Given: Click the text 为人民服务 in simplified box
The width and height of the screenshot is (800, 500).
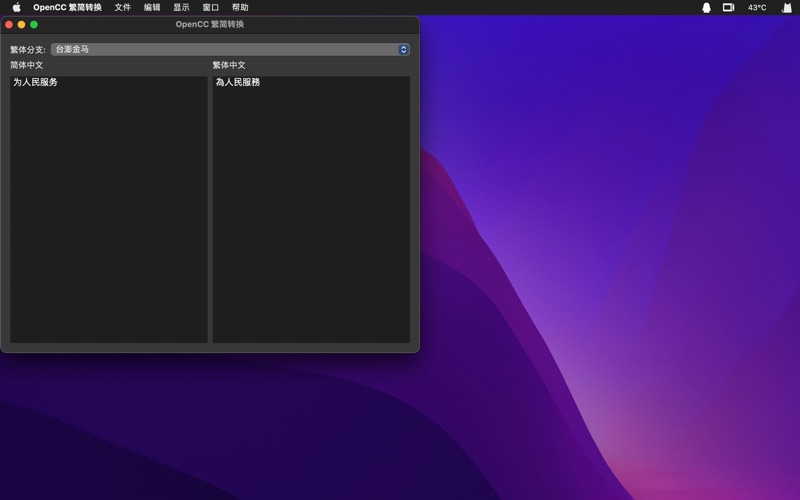Looking at the screenshot, I should click(36, 82).
